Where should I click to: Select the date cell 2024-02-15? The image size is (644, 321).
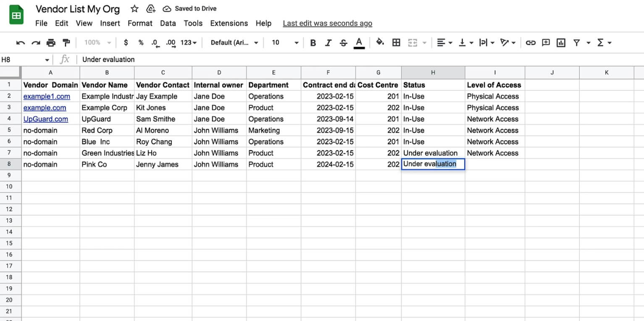click(329, 164)
